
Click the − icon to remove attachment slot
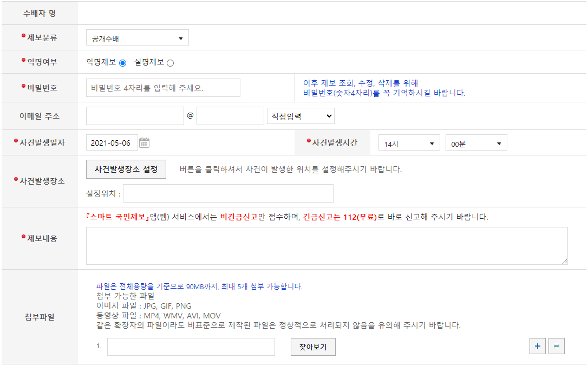[x=557, y=346]
